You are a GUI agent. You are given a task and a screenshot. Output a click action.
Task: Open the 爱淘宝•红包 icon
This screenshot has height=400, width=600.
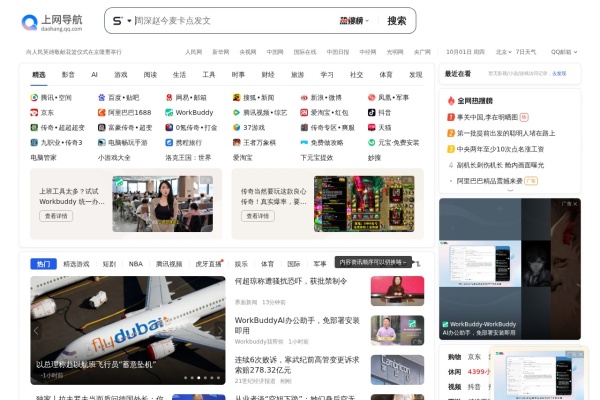[x=304, y=113]
